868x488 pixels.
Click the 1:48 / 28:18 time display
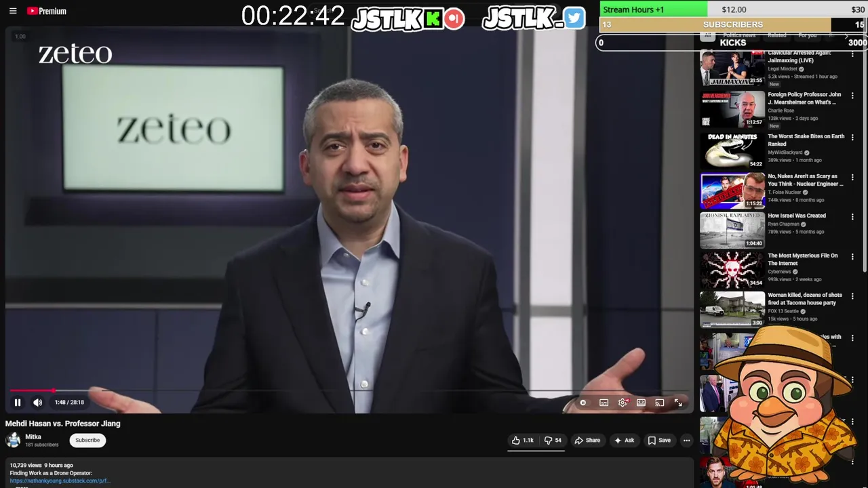70,403
